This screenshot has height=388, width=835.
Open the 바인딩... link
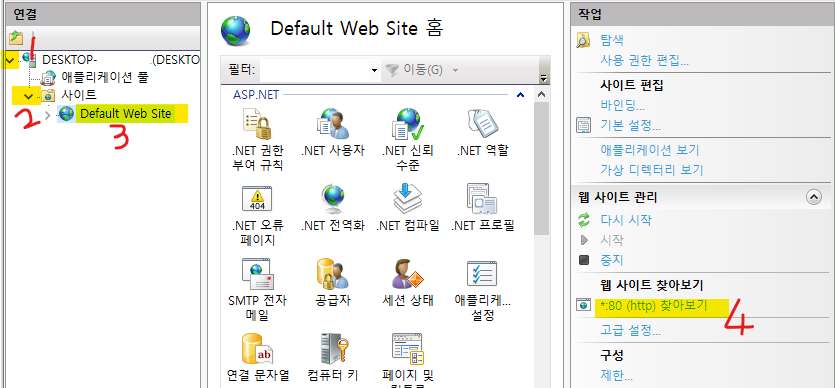click(x=623, y=106)
